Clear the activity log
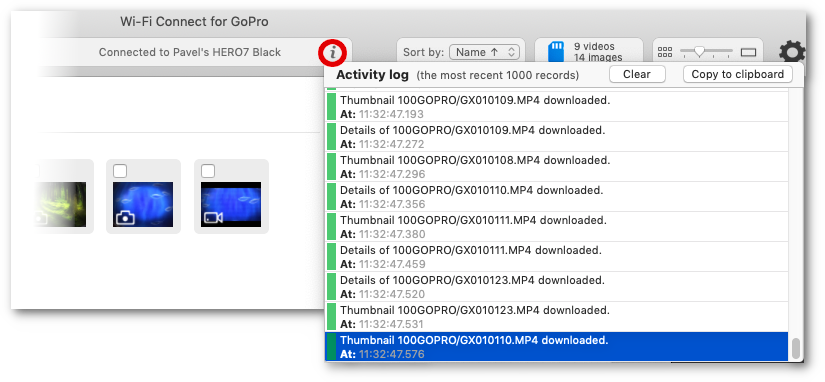Image resolution: width=825 pixels, height=382 pixels. pyautogui.click(x=637, y=74)
